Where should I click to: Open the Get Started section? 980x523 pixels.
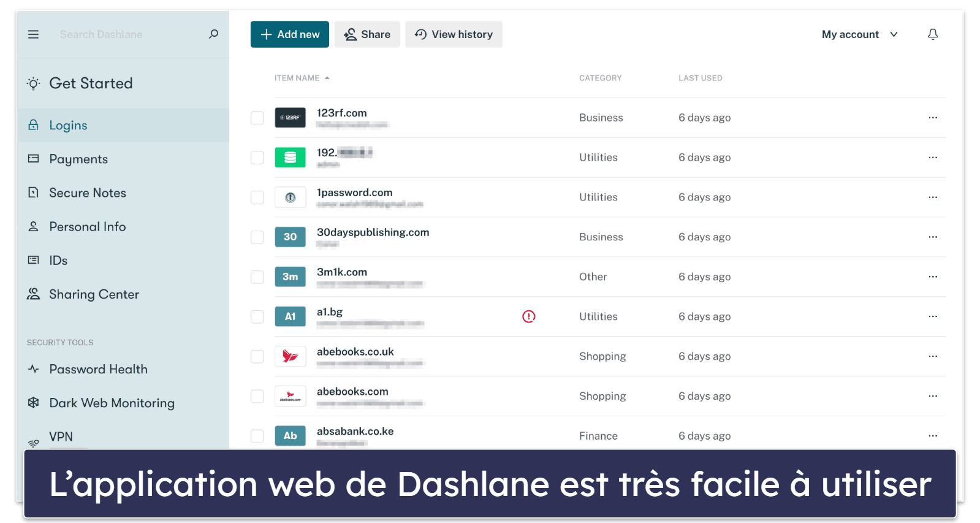[x=91, y=83]
